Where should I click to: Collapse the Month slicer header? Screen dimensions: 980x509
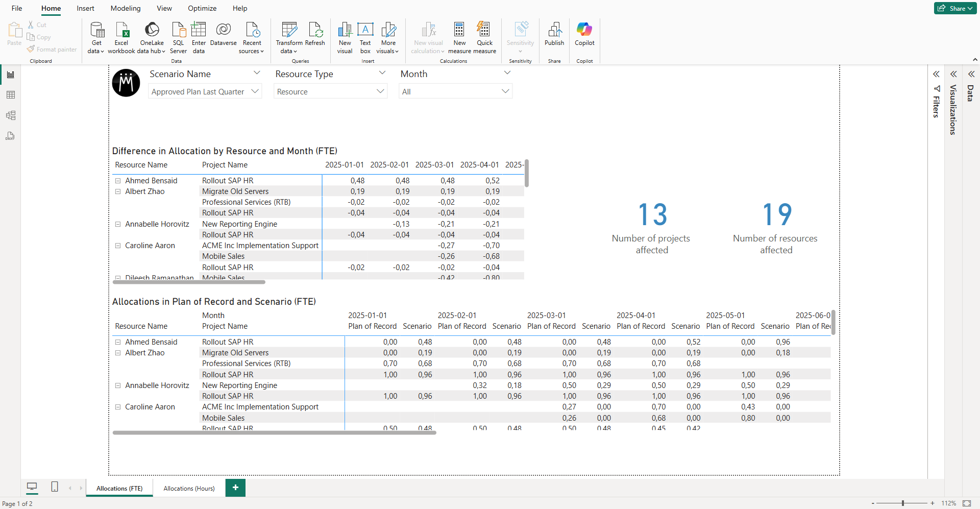[507, 73]
